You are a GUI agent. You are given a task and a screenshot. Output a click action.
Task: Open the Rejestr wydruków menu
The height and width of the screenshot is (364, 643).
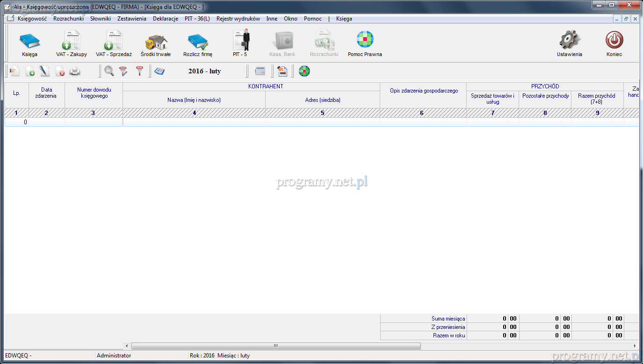238,19
